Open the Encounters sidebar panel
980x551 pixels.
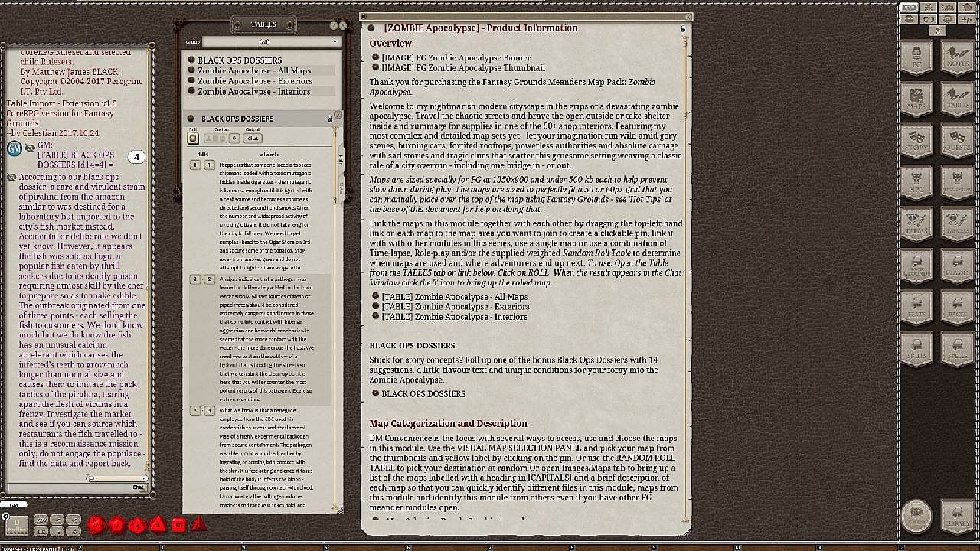point(956,182)
